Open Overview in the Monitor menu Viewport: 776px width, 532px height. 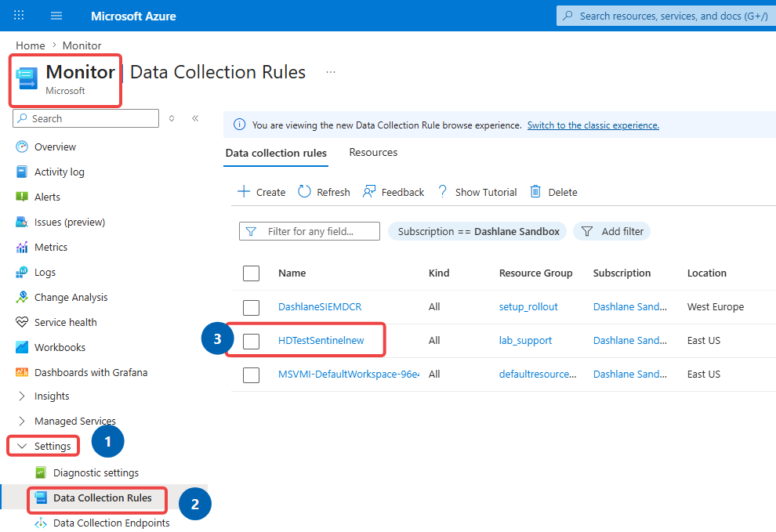click(55, 147)
